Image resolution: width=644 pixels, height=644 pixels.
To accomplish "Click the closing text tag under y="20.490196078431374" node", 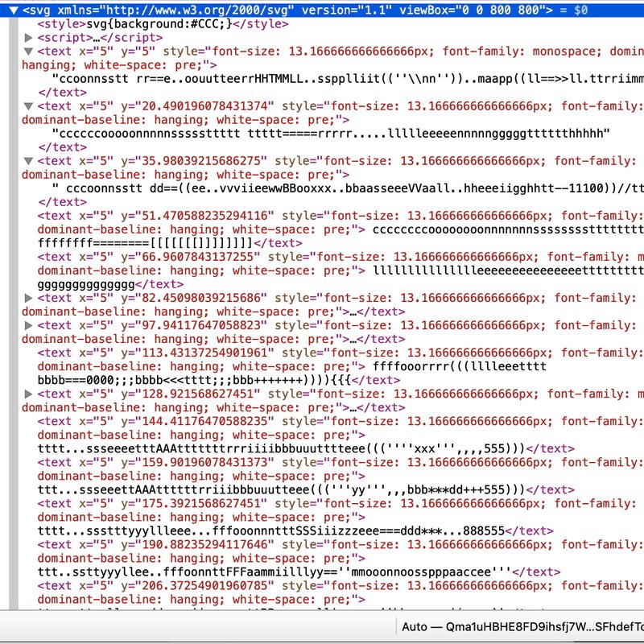I will coord(63,147).
